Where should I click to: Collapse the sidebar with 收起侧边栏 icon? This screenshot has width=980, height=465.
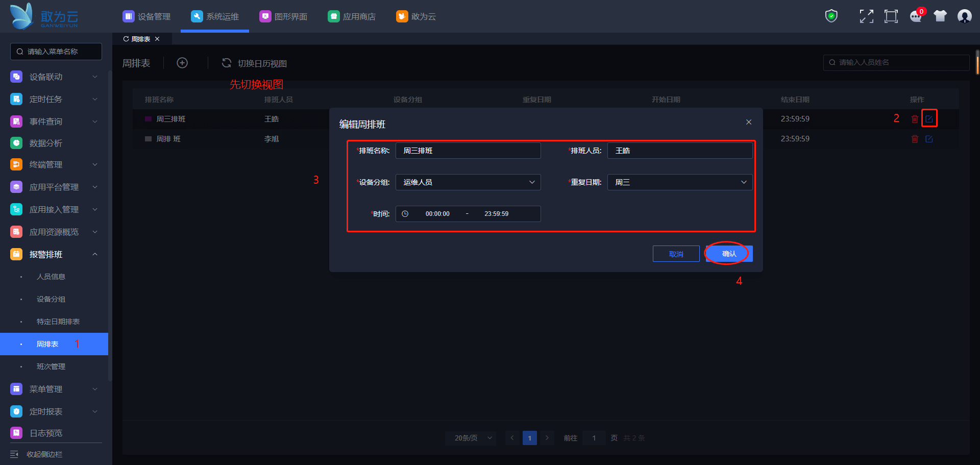point(14,454)
